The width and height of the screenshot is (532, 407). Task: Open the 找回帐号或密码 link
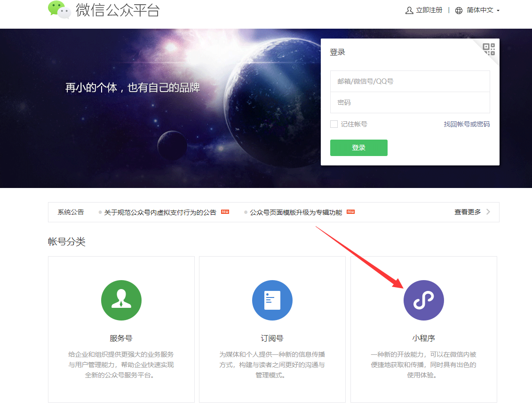click(467, 124)
